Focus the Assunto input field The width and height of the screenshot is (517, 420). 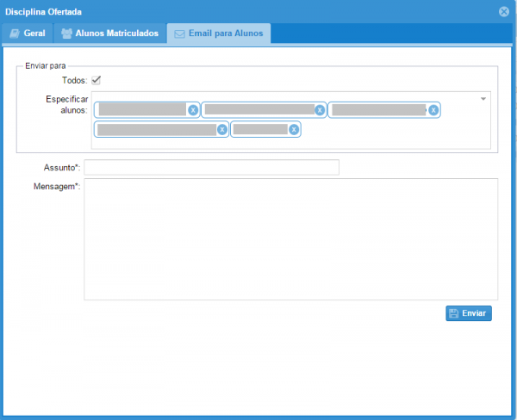211,167
